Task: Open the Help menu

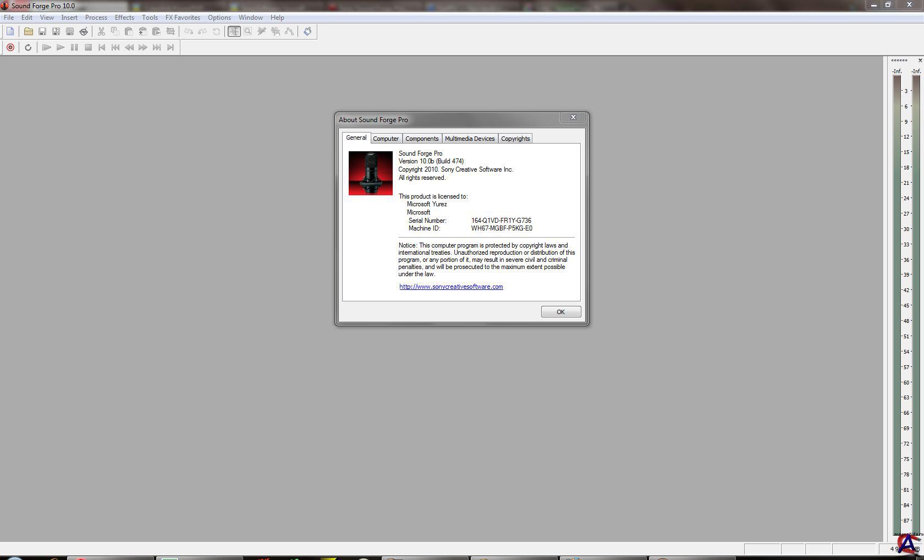Action: click(277, 18)
